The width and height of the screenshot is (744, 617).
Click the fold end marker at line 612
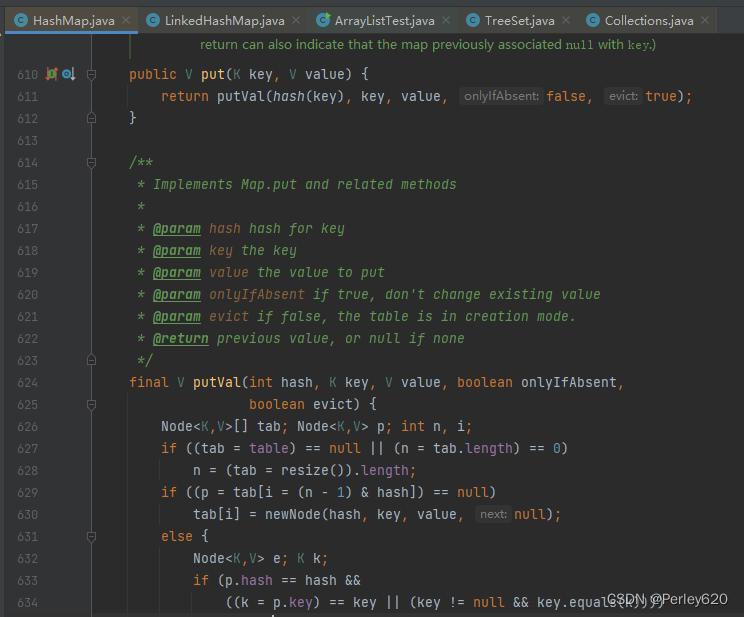tap(92, 118)
